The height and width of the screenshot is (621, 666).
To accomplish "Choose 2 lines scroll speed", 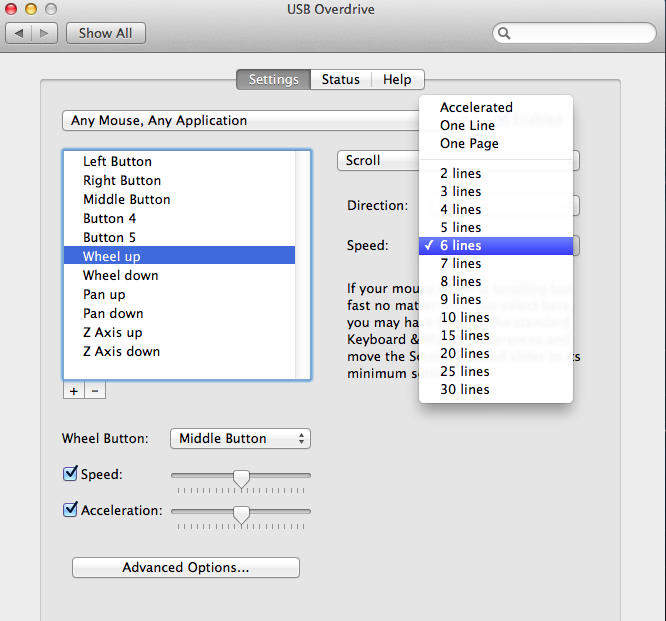I will click(496, 173).
